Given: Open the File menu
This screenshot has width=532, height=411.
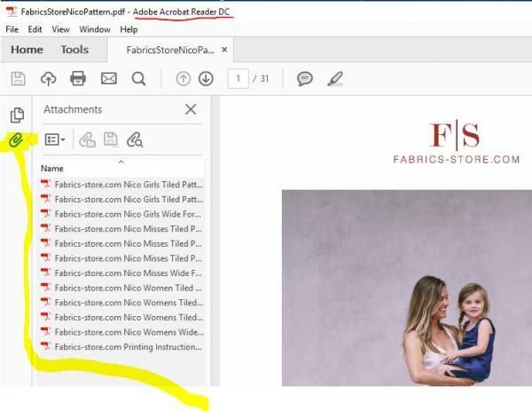Looking at the screenshot, I should point(12,29).
